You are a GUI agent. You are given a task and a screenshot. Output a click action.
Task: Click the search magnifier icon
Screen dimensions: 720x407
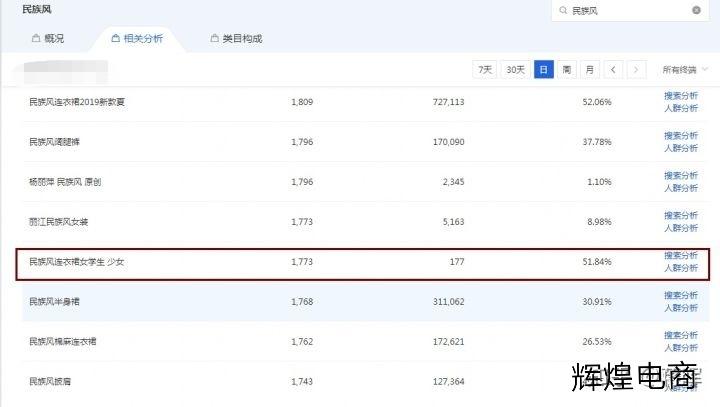tap(563, 10)
